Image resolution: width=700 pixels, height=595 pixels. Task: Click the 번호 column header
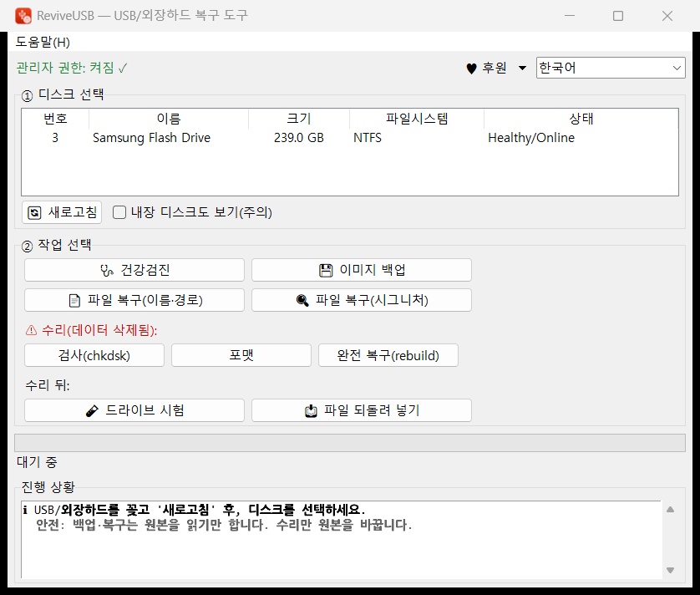tap(55, 119)
